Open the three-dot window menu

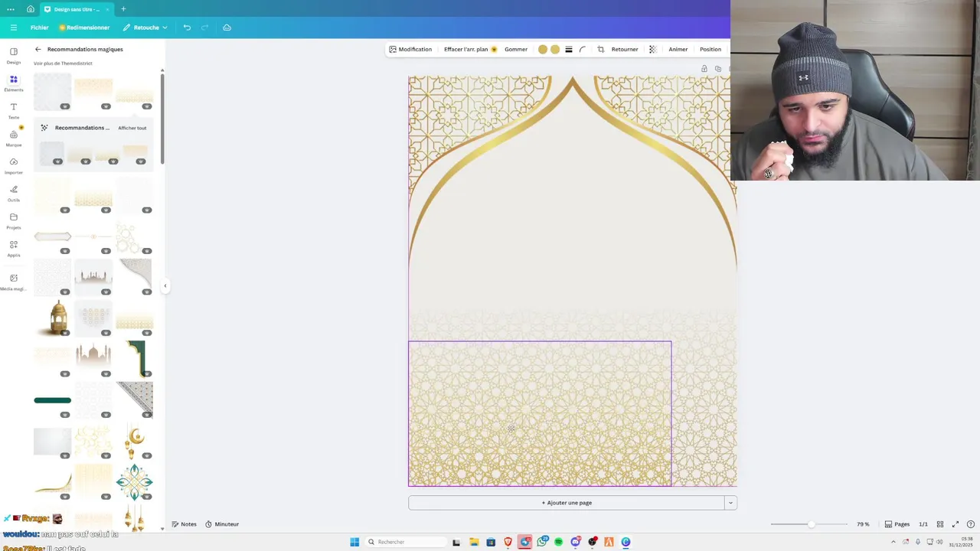click(x=11, y=9)
